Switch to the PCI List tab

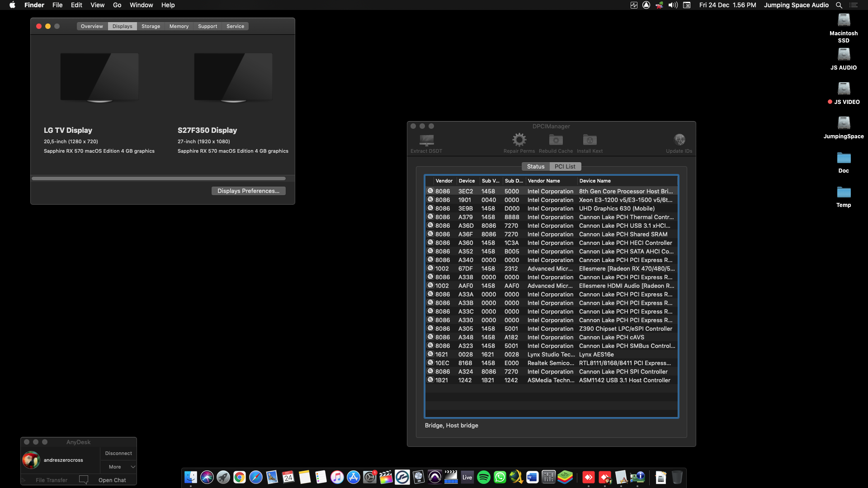[565, 166]
